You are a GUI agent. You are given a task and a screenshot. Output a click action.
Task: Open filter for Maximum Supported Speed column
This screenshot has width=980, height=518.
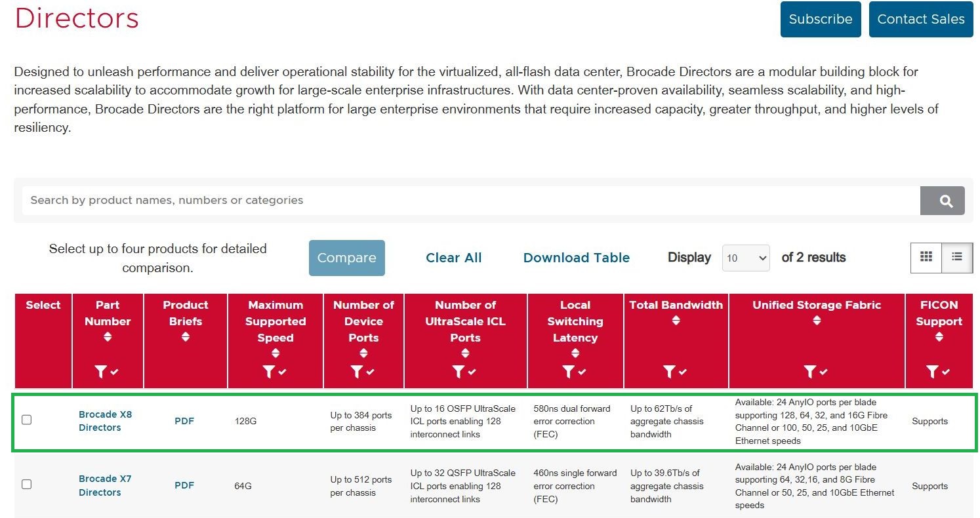269,372
